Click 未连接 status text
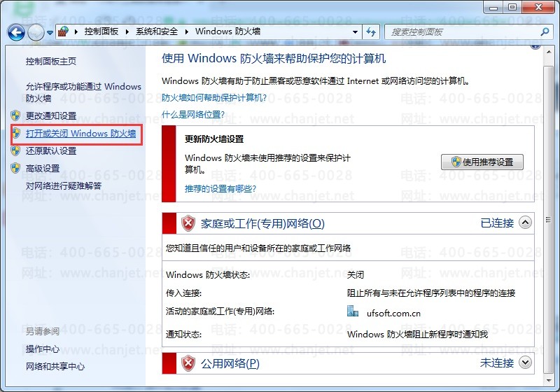 pos(497,363)
